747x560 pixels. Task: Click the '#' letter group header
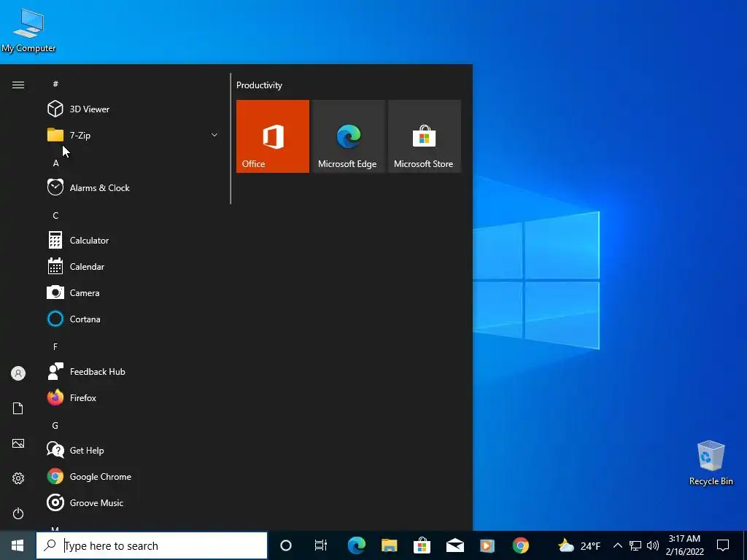tap(55, 84)
